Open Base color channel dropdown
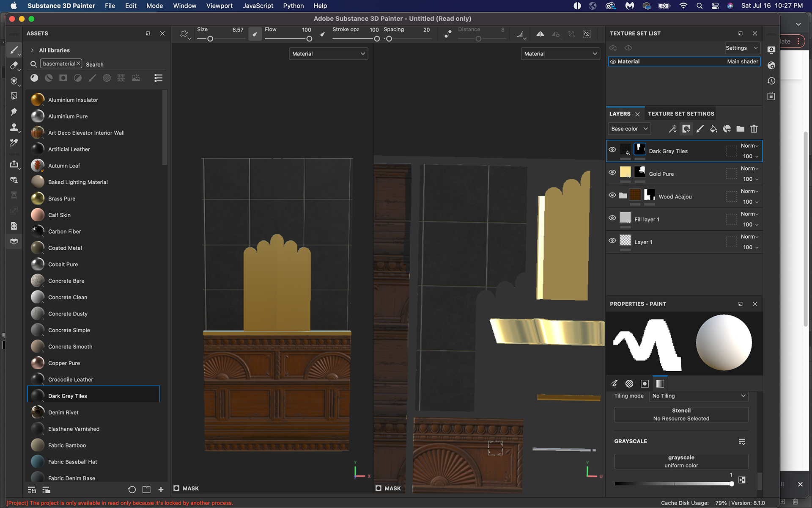 [x=629, y=129]
